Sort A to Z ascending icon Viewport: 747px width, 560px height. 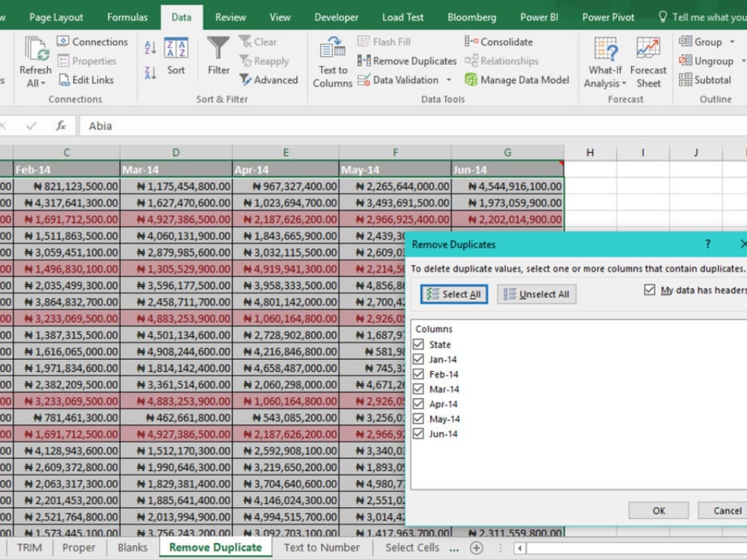point(150,46)
